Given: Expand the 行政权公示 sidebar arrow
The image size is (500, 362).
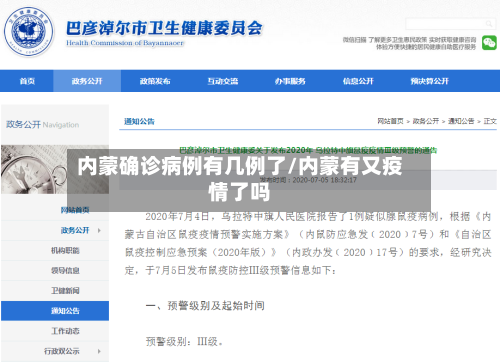Looking at the screenshot, I should tap(99, 351).
